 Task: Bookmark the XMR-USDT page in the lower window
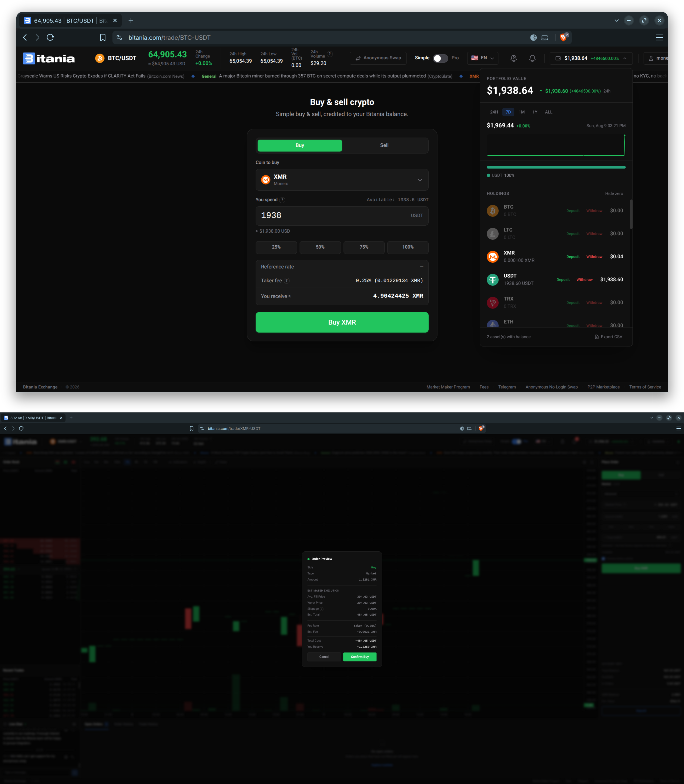click(192, 428)
